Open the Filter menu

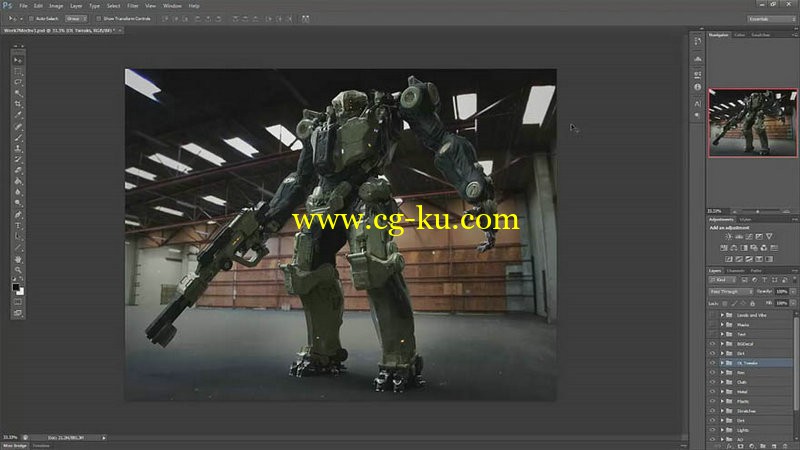tap(133, 6)
